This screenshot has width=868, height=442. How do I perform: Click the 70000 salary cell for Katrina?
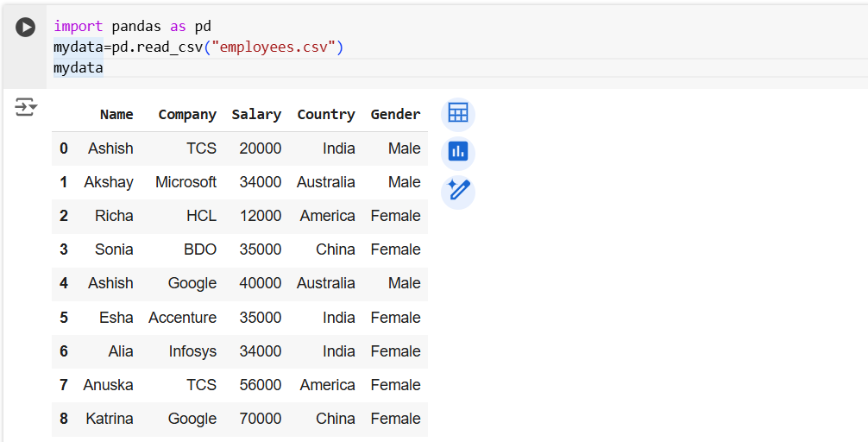point(261,419)
